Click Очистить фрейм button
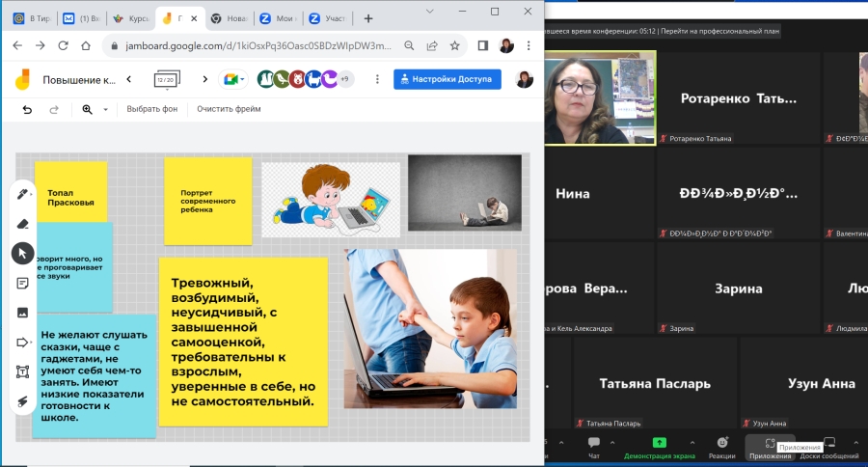This screenshot has height=467, width=868. click(229, 110)
